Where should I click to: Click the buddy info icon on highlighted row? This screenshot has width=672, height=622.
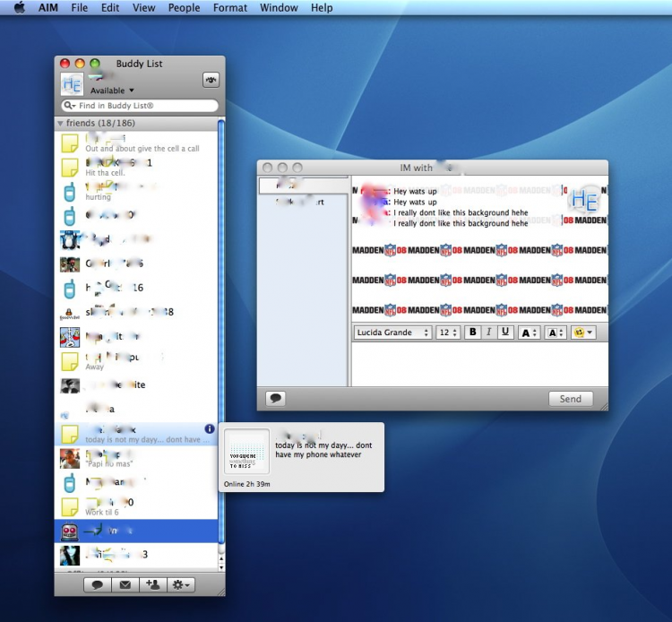click(x=210, y=429)
